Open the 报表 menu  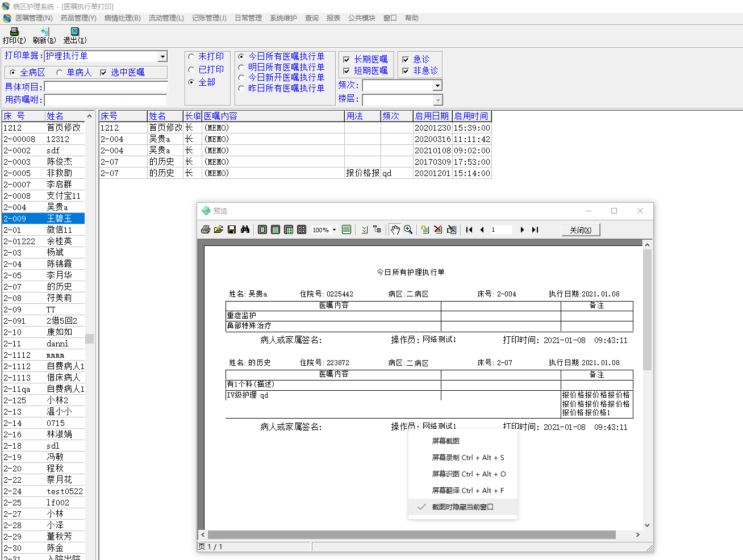tap(333, 18)
